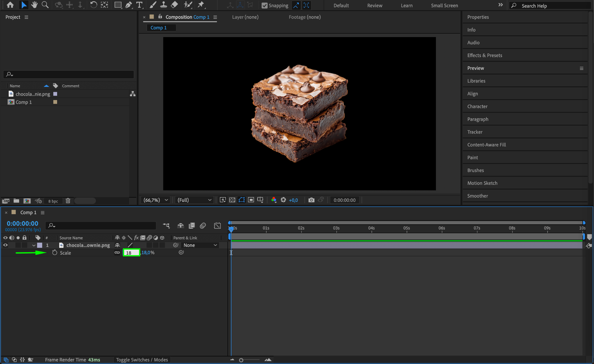
Task: Click the 8 bpc color depth button
Action: tap(53, 201)
